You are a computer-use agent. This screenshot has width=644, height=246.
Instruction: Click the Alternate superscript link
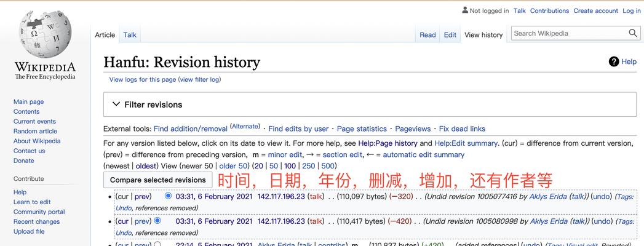[245, 127]
